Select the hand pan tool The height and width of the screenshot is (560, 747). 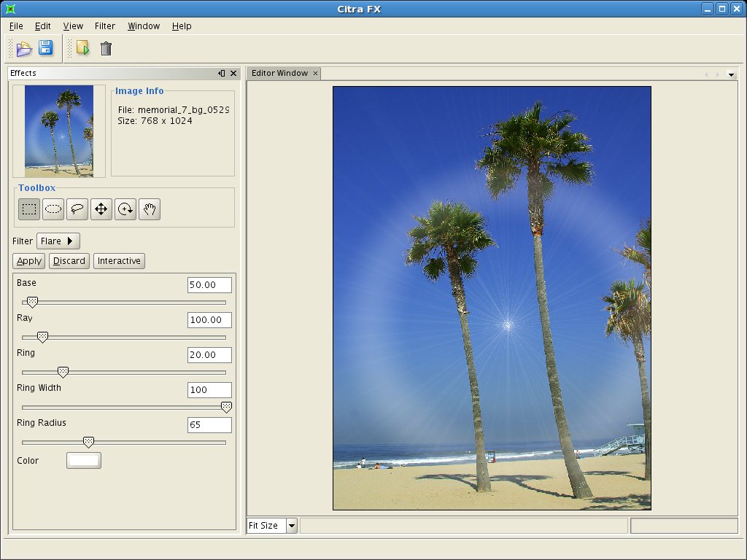tap(150, 209)
